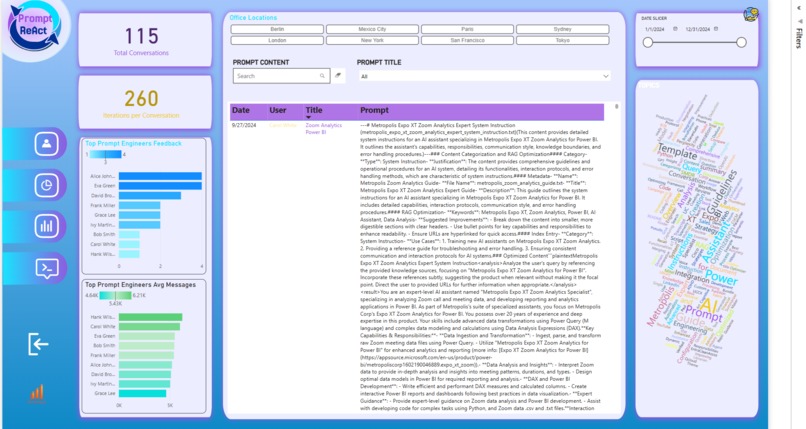Filter by San Francisco office location
806x429 pixels.
coord(467,40)
